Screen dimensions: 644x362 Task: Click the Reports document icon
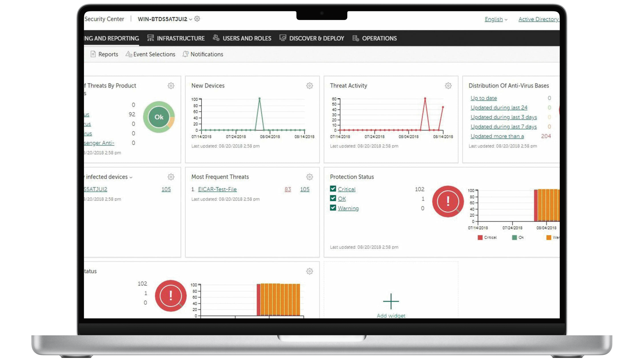click(x=93, y=54)
